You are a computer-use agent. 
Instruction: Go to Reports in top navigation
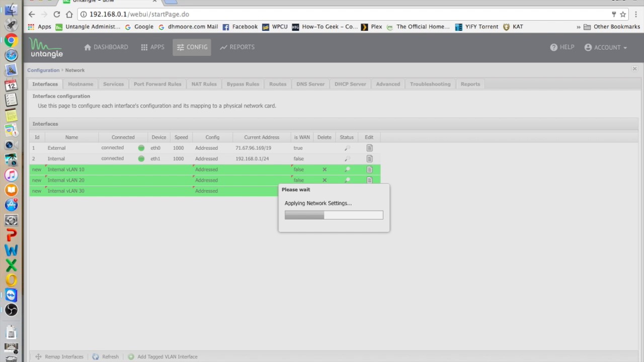(x=237, y=47)
